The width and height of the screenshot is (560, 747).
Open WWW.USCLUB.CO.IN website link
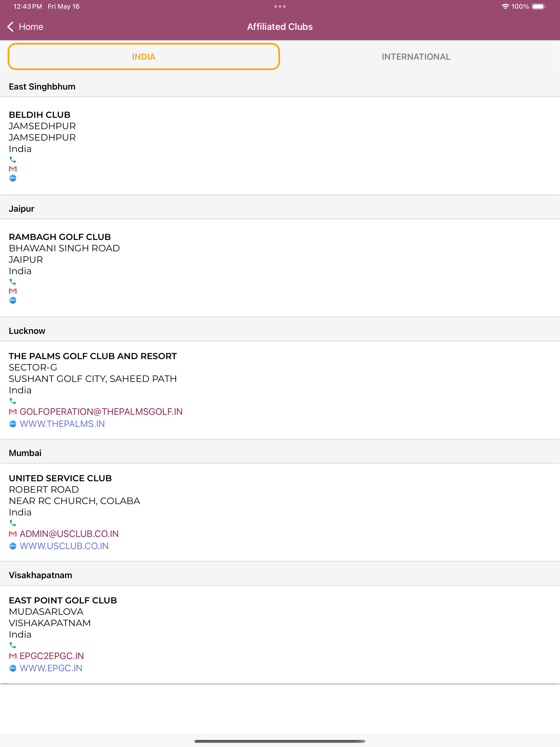coord(64,546)
